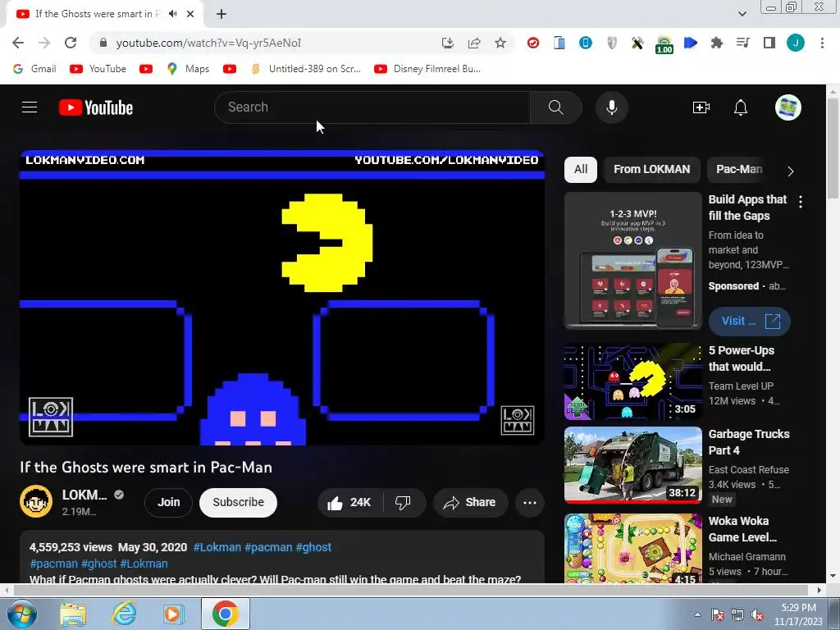The image size is (840, 630).
Task: Open the YouTube account avatar menu
Action: pos(787,107)
